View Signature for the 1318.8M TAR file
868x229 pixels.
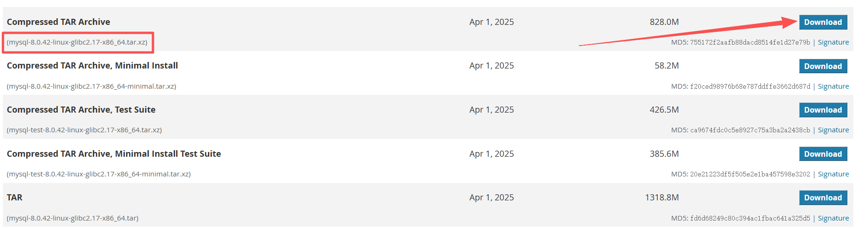click(833, 218)
